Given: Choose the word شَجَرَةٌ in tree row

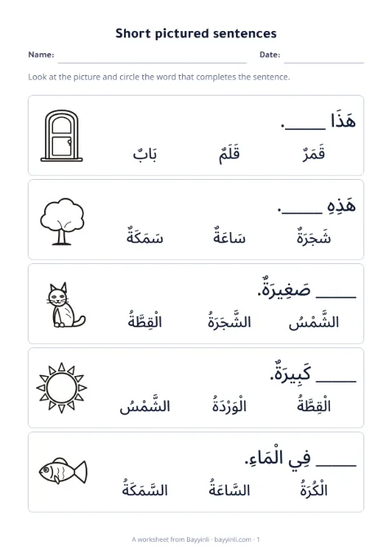Looking at the screenshot, I should (x=314, y=236).
